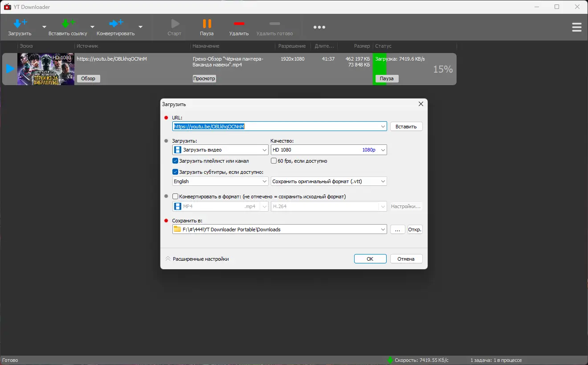Click the Назначение column header

click(206, 46)
